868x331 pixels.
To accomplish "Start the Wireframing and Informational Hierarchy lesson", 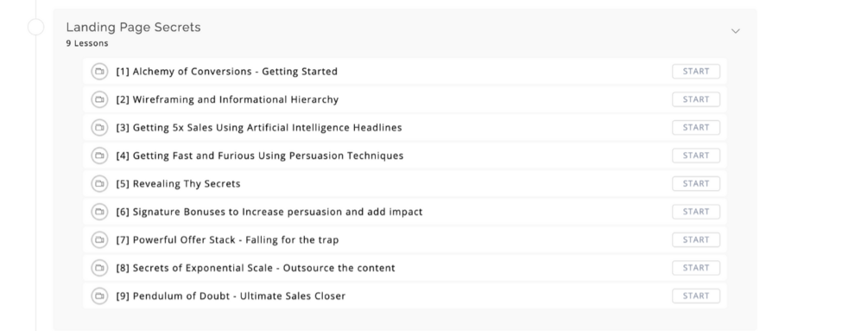I will tap(696, 99).
